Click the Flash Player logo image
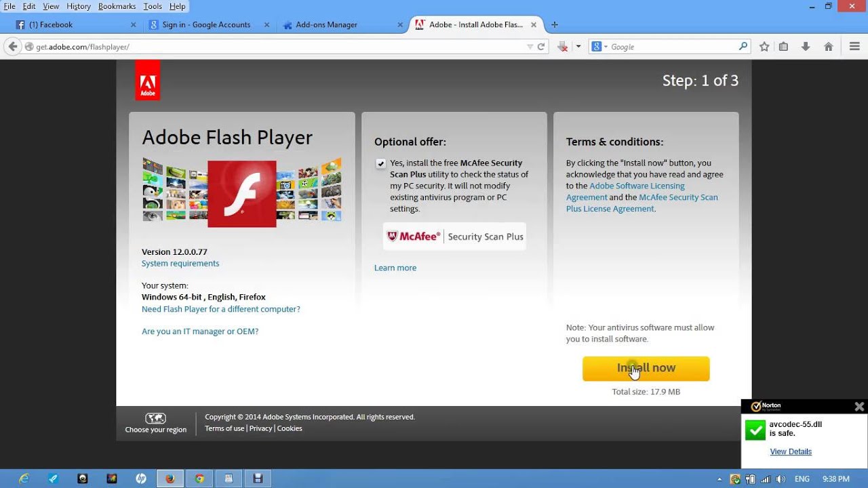The image size is (868, 488). [242, 193]
